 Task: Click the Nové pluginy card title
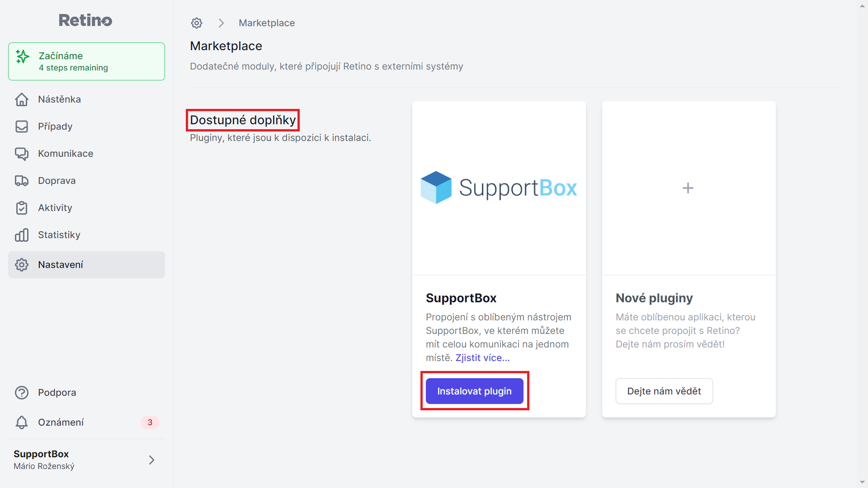(654, 298)
